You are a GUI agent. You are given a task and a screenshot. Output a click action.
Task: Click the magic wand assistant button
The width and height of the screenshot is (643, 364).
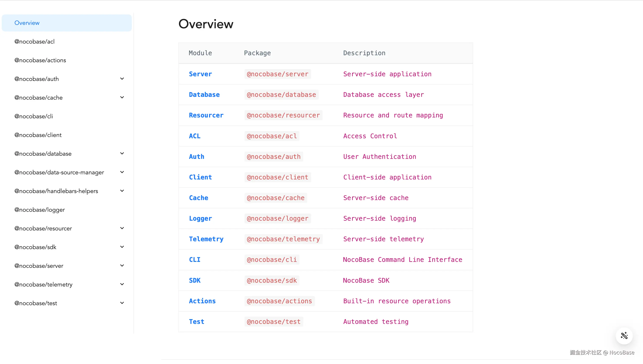(624, 336)
